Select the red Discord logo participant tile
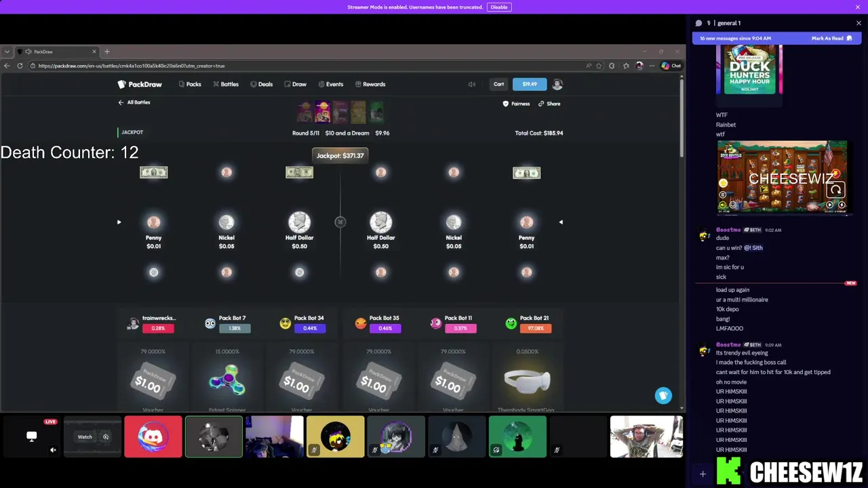The width and height of the screenshot is (868, 488). [x=153, y=437]
